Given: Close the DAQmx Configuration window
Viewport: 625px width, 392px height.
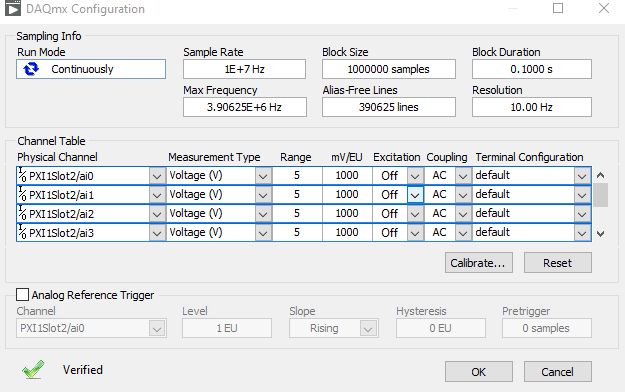Looking at the screenshot, I should [604, 8].
